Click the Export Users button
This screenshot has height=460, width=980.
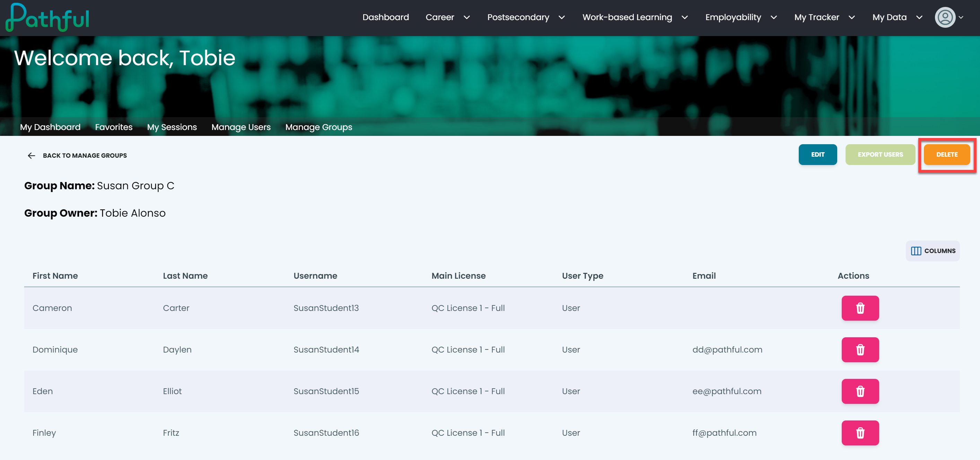[x=880, y=155]
